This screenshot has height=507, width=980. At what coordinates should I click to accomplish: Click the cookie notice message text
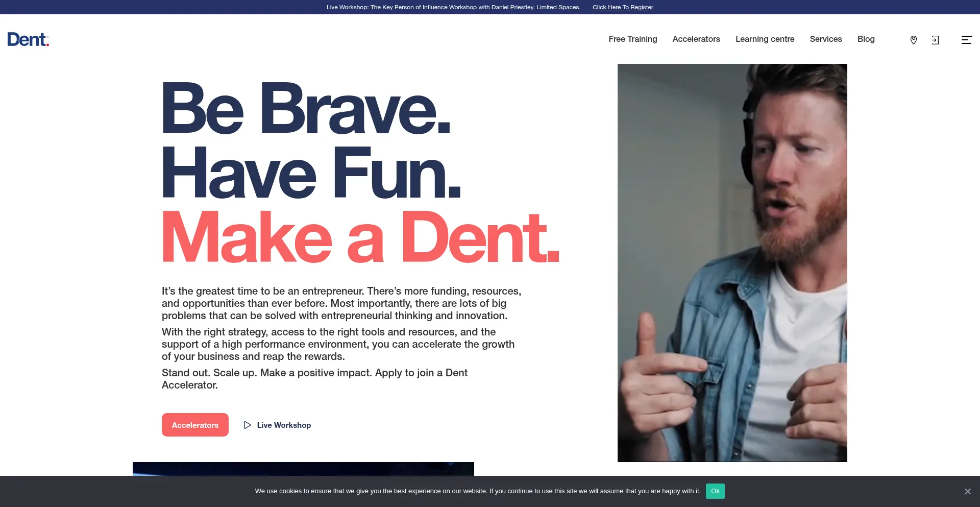pyautogui.click(x=478, y=491)
